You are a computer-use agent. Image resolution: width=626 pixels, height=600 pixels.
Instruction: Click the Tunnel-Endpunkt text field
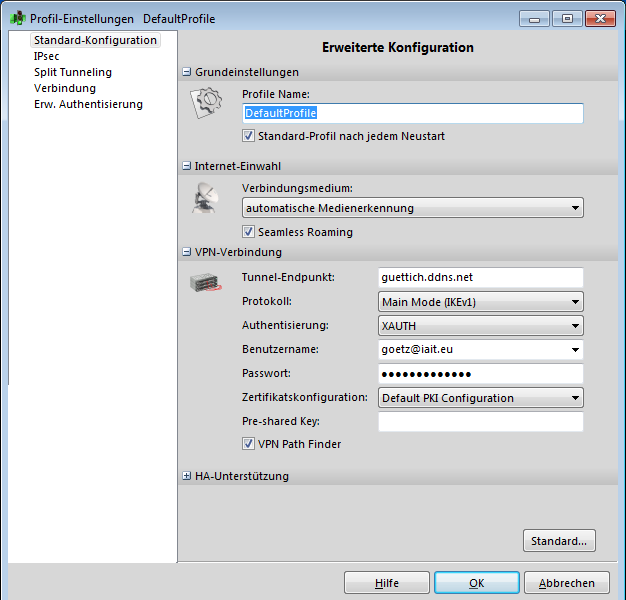(x=481, y=277)
